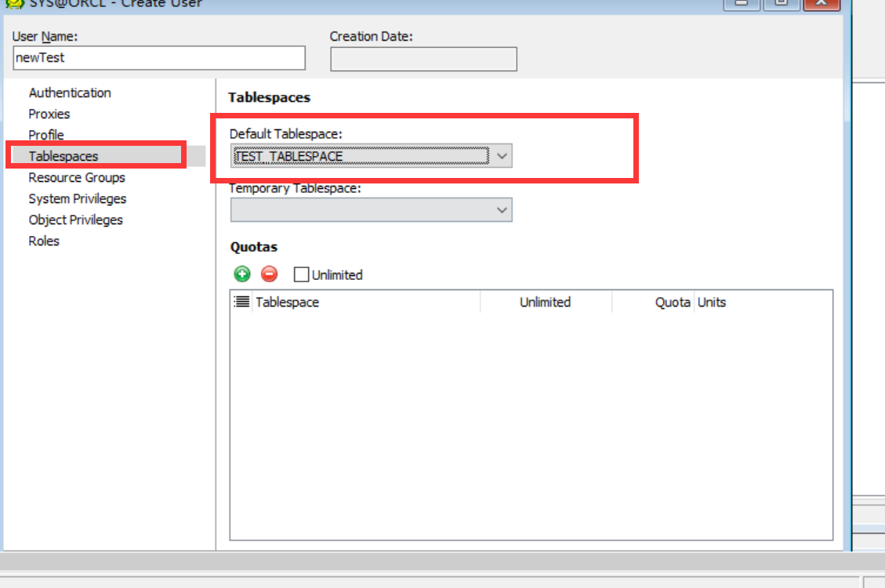Open Resource Groups section
The width and height of the screenshot is (885, 588).
coord(77,178)
